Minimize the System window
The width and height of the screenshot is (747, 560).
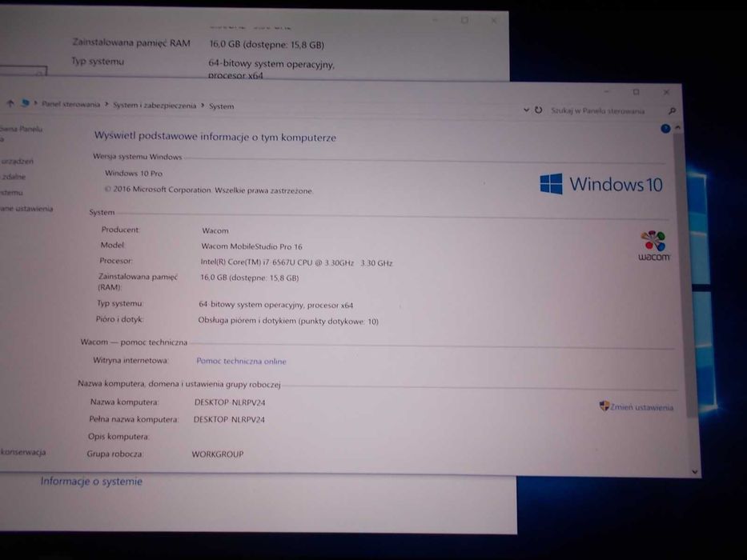coord(607,91)
